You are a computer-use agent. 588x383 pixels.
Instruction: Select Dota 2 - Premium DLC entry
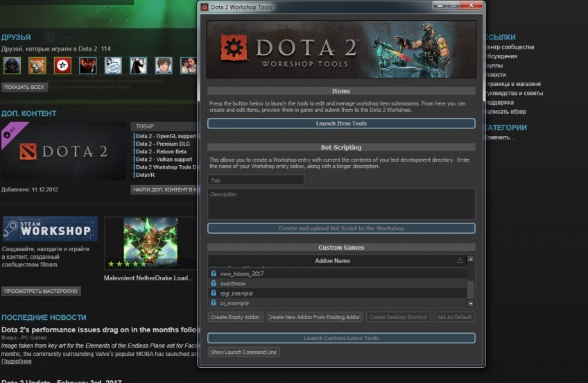click(x=163, y=144)
